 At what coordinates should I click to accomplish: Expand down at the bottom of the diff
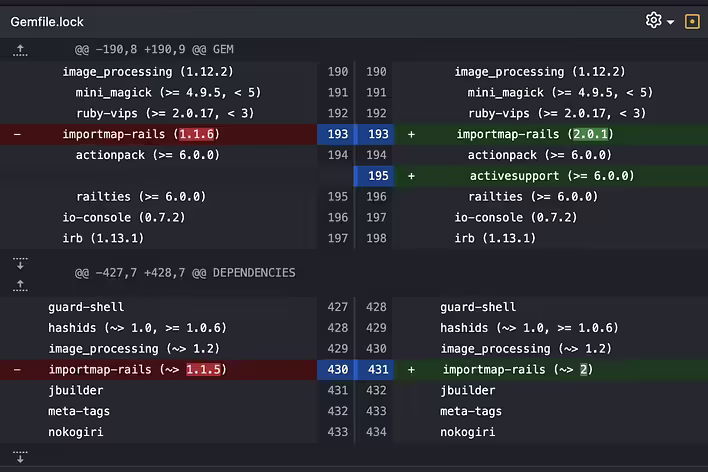(21, 457)
